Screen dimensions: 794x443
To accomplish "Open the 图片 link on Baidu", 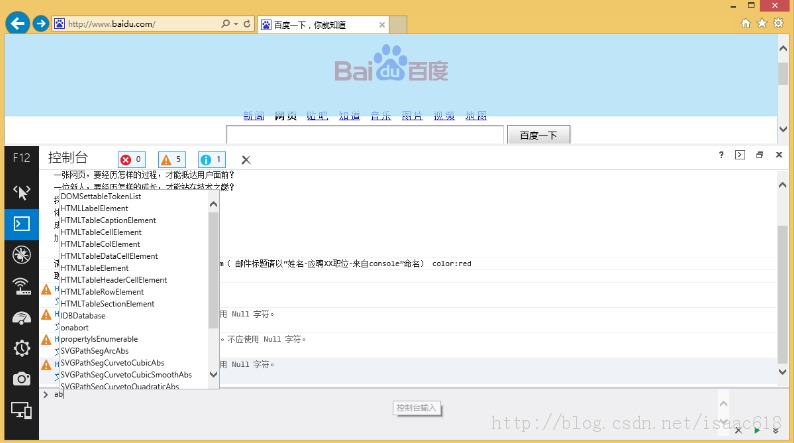I will pos(412,116).
